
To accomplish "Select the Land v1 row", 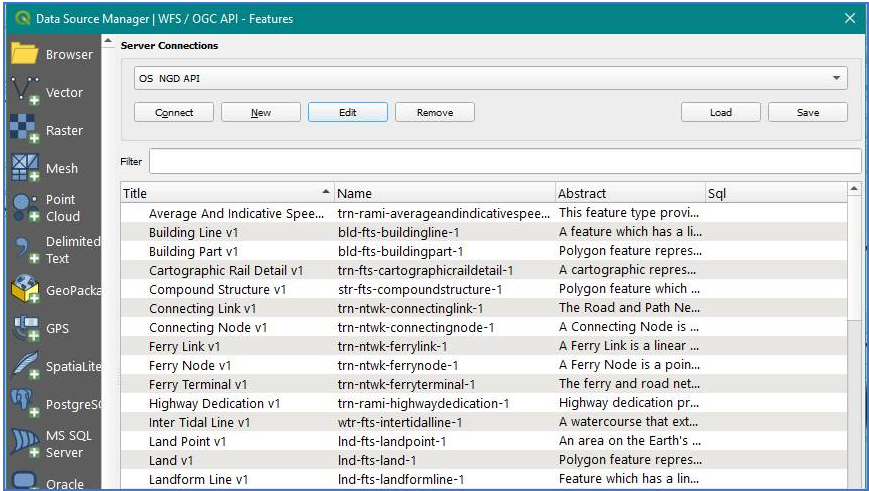I will click(484, 460).
